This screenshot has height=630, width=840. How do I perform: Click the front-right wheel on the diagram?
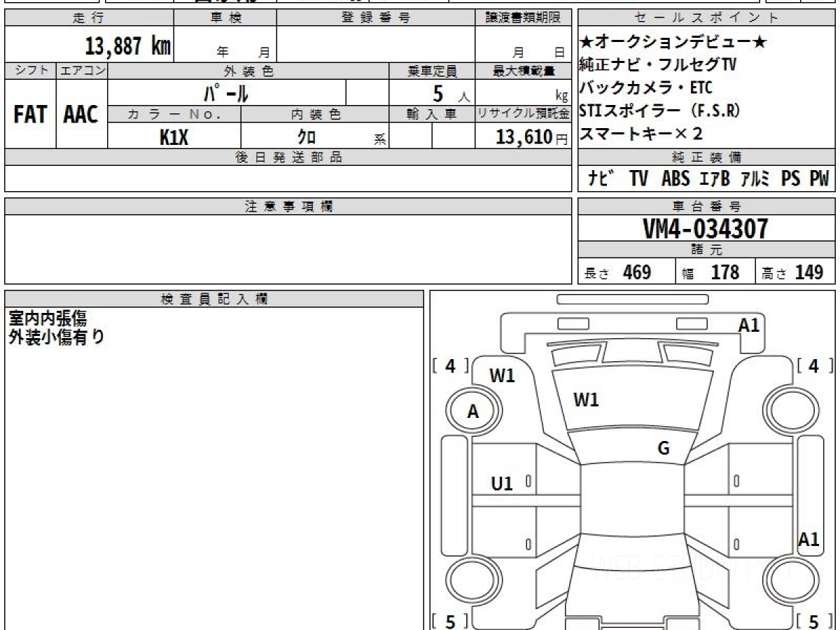(x=790, y=409)
